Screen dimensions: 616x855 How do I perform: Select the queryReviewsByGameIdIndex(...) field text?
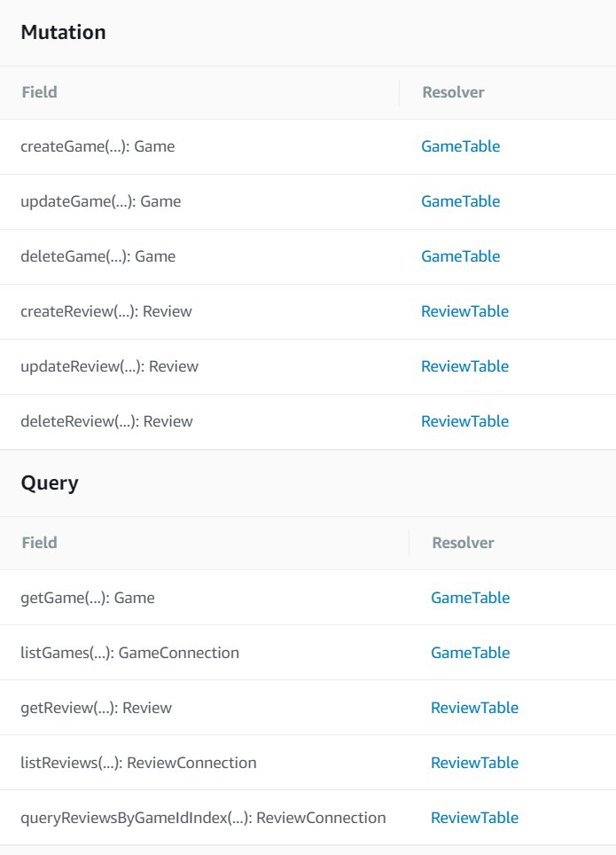(x=203, y=818)
